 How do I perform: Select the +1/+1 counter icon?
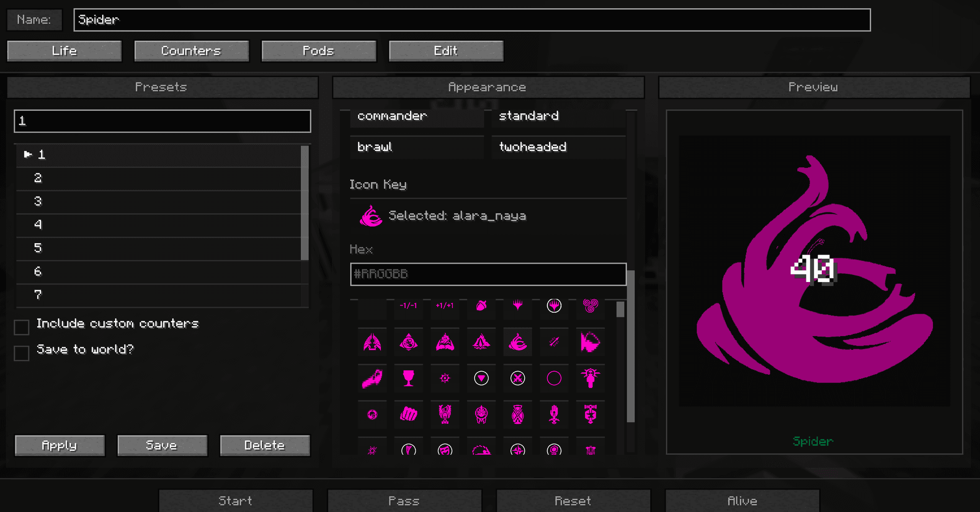(x=445, y=305)
